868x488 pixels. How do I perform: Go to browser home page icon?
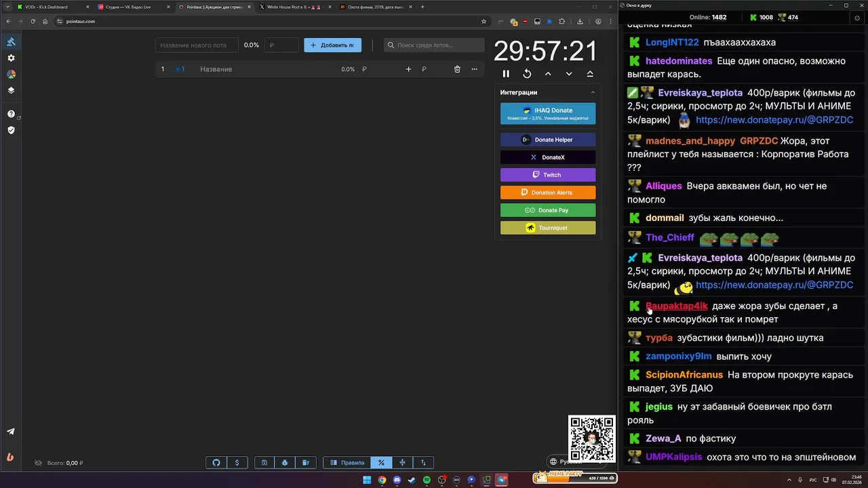[45, 21]
